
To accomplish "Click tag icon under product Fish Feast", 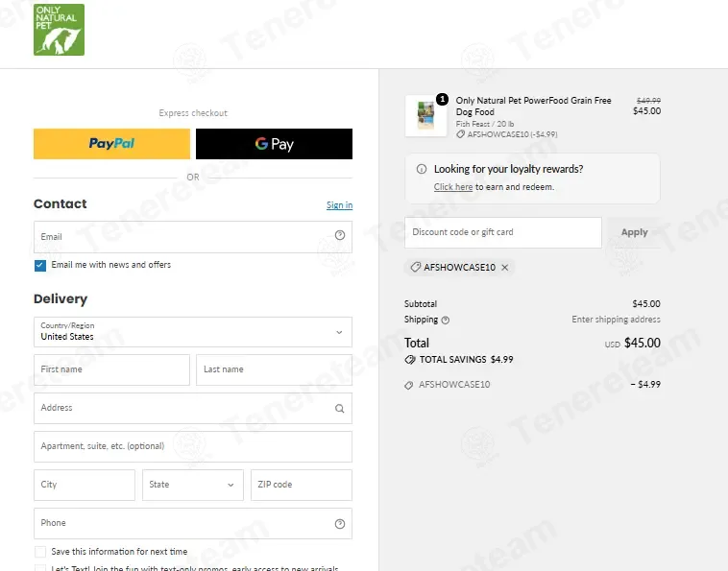I will (x=460, y=134).
